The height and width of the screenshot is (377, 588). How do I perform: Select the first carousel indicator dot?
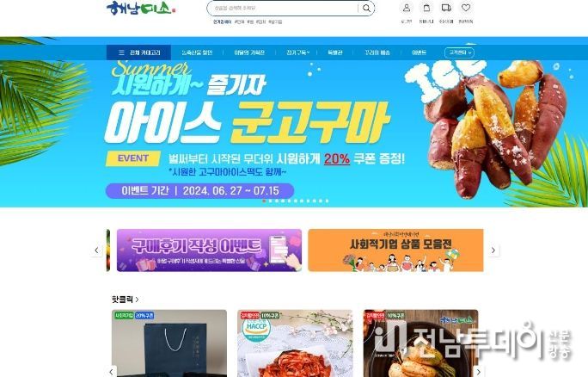pos(264,201)
